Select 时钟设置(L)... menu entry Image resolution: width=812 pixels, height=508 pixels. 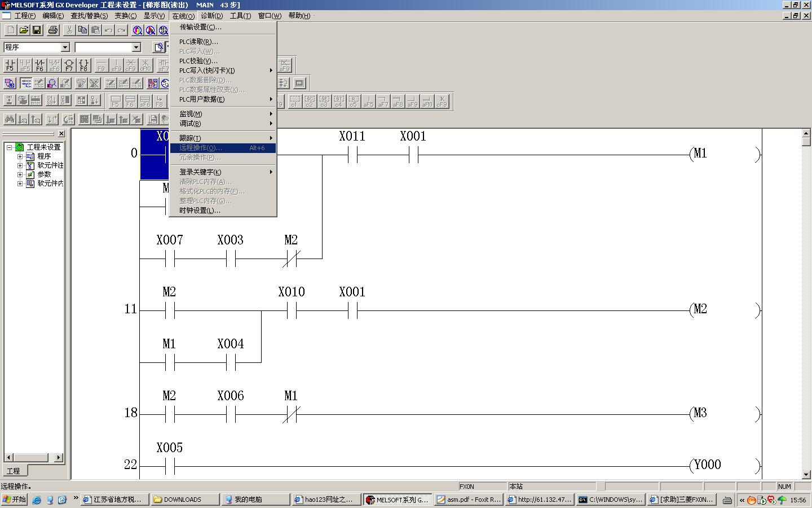223,211
